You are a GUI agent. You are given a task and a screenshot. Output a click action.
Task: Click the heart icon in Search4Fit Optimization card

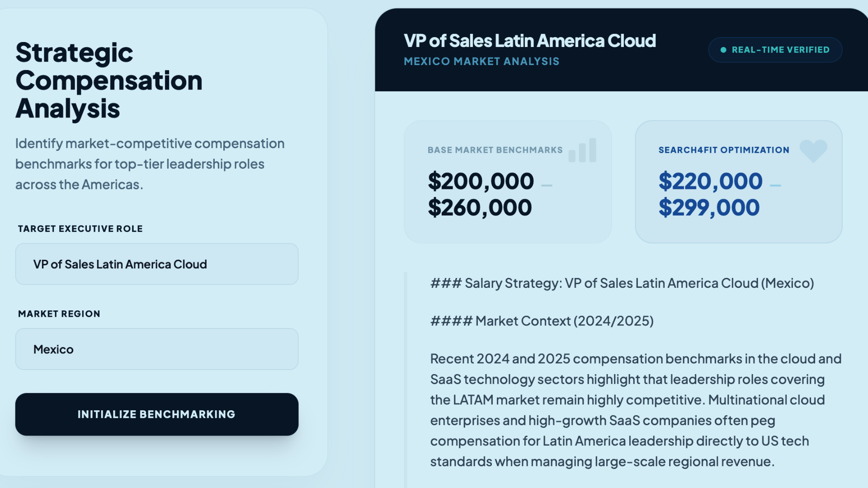[x=813, y=150]
